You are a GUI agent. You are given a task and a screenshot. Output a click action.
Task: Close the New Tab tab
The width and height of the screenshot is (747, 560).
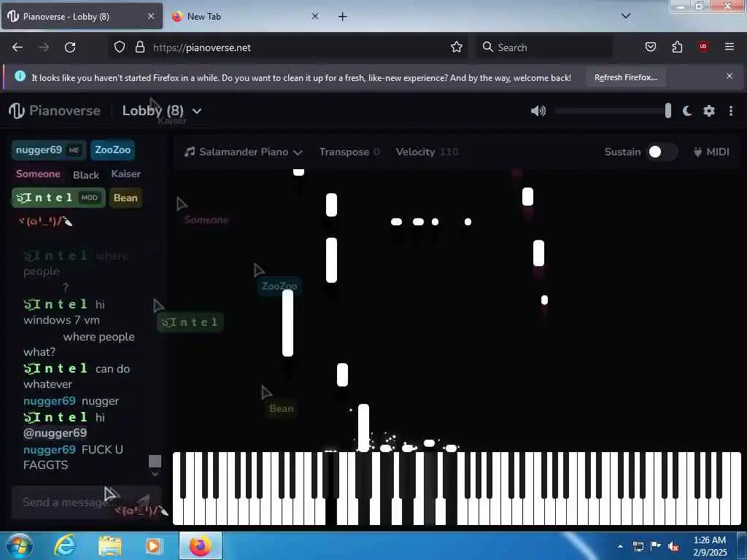pos(315,16)
